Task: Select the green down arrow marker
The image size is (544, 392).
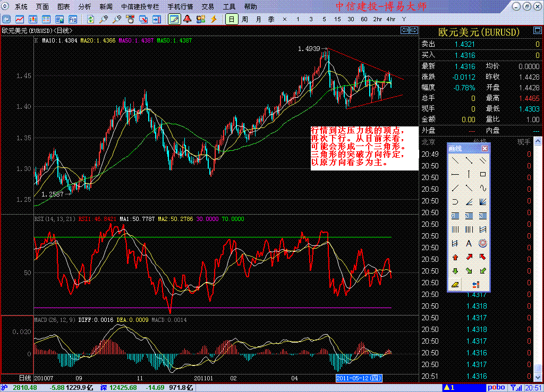Action: (x=455, y=271)
